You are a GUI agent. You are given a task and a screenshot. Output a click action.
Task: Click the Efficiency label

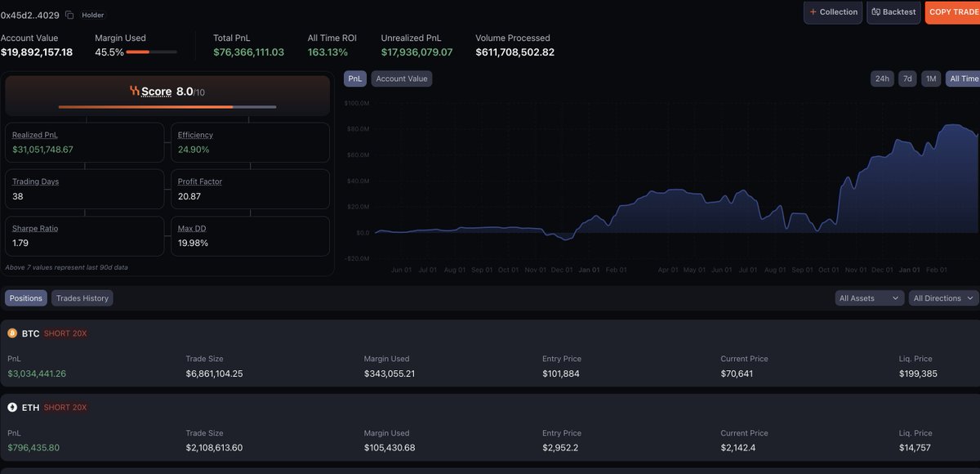(x=195, y=135)
